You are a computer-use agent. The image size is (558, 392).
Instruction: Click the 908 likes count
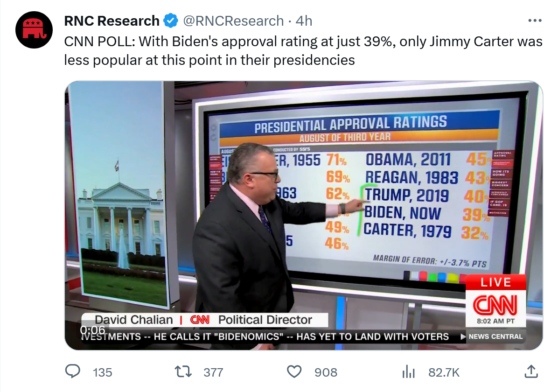click(326, 372)
